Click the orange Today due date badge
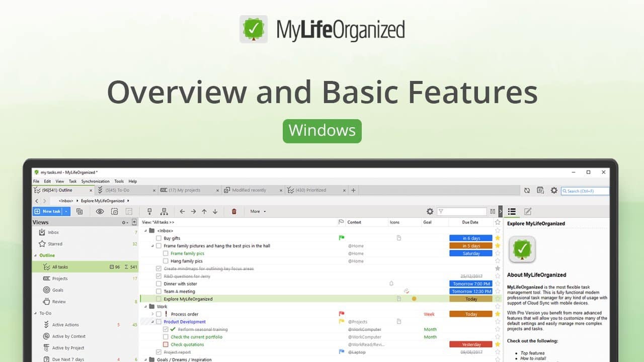 471,314
